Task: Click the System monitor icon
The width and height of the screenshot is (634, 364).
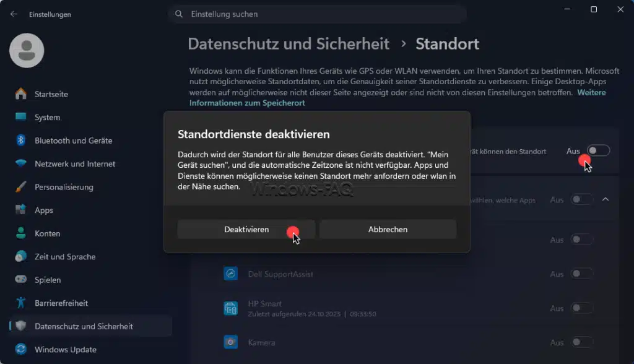Action: coord(20,117)
